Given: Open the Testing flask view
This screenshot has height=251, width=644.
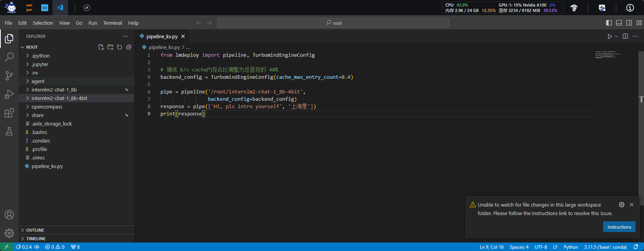Looking at the screenshot, I should click(x=9, y=131).
